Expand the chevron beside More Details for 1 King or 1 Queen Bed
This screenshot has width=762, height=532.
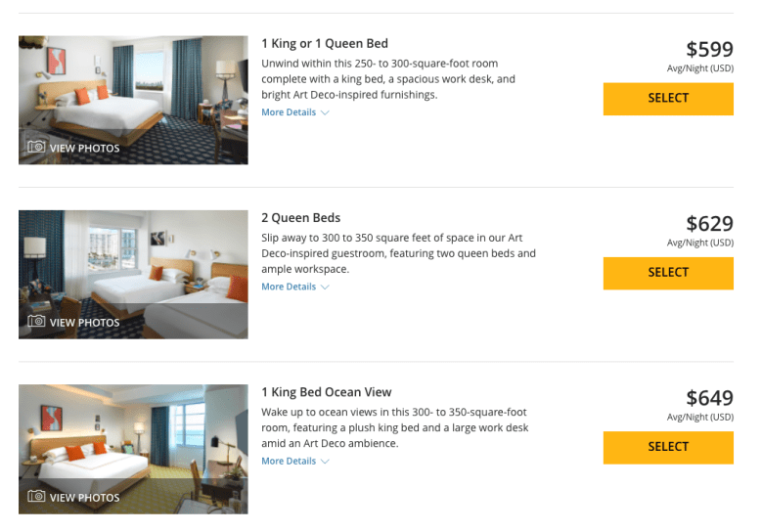coord(326,112)
